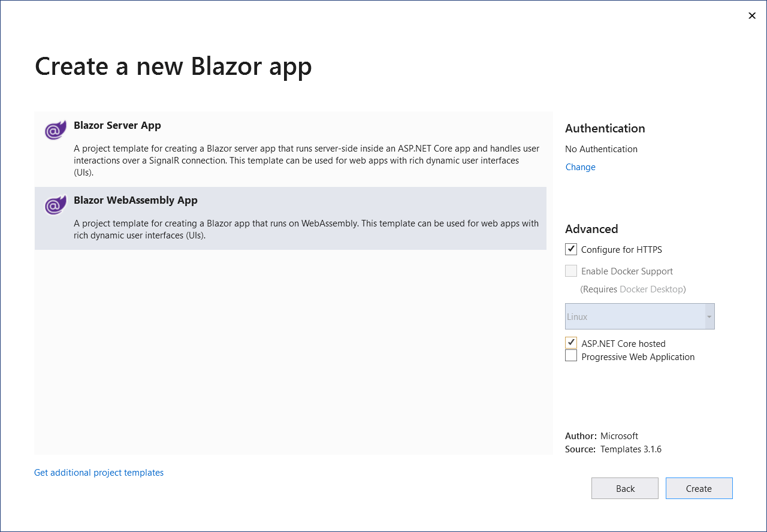Viewport: 767px width, 532px height.
Task: Click the Advanced section heading
Action: click(x=591, y=229)
